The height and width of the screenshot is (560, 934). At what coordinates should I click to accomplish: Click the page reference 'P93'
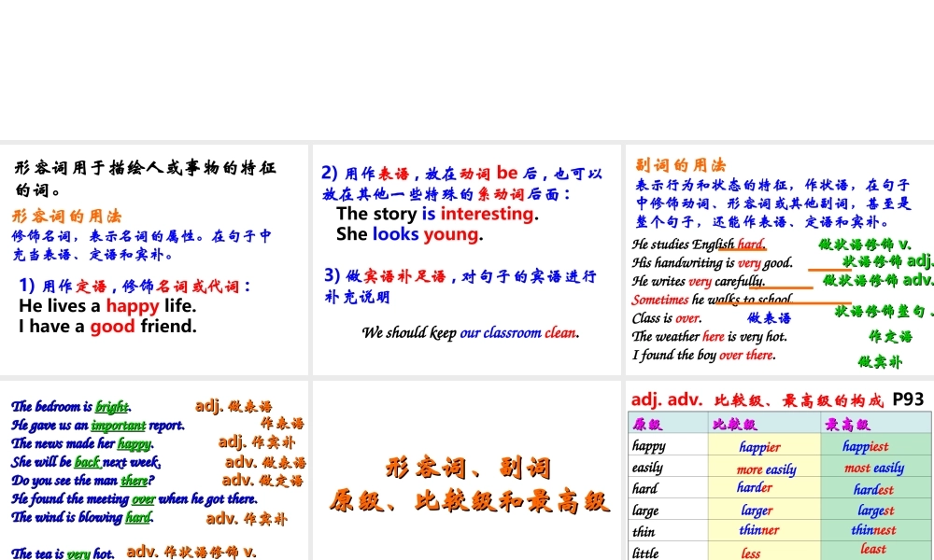tap(909, 399)
